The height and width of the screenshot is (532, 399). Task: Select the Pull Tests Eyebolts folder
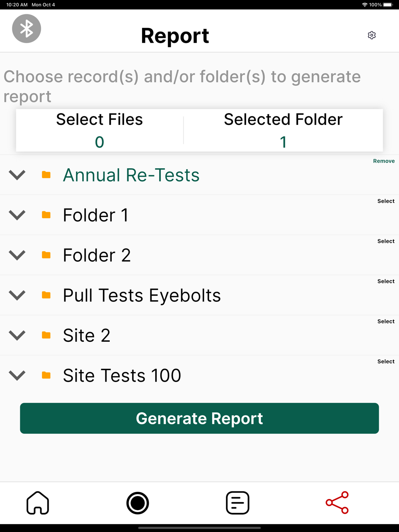386,281
